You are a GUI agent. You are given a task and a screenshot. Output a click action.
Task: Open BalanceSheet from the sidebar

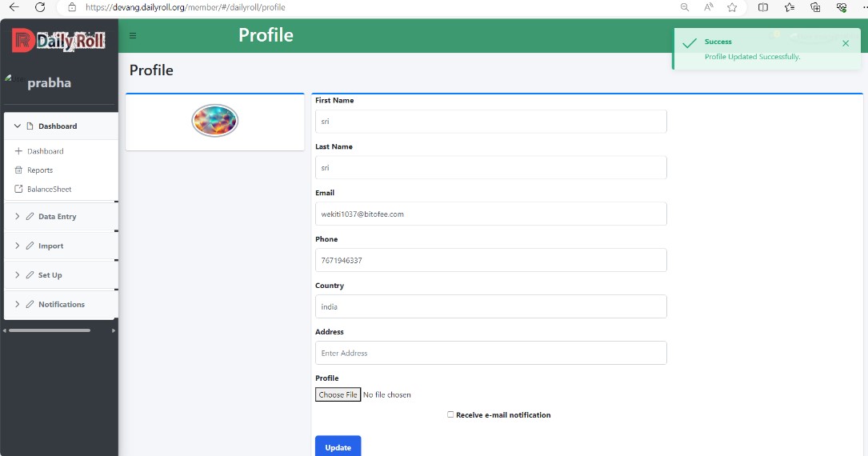tap(49, 189)
